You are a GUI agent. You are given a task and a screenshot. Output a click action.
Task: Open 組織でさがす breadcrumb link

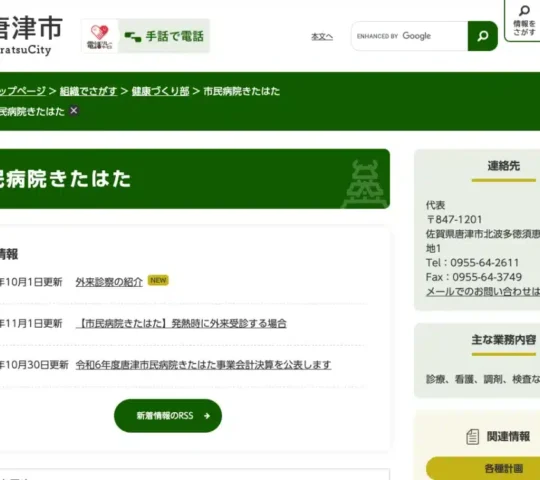click(x=88, y=91)
